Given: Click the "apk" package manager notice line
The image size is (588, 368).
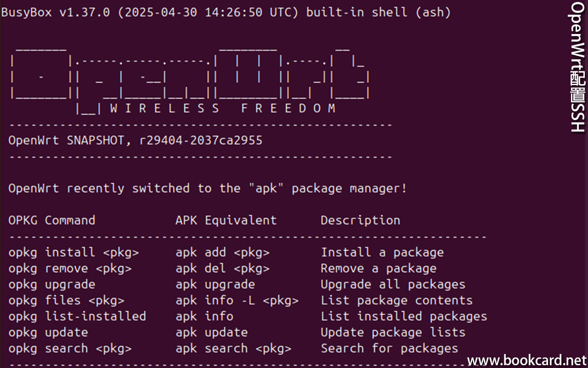Looking at the screenshot, I should 207,188.
